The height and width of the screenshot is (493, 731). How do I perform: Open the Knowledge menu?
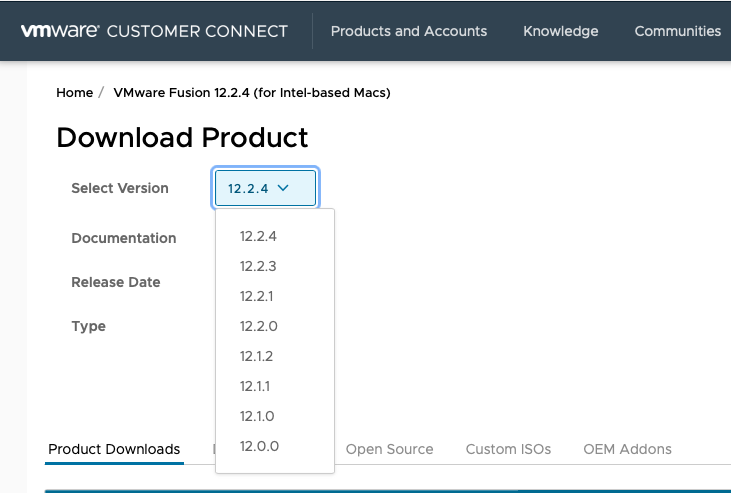(561, 31)
